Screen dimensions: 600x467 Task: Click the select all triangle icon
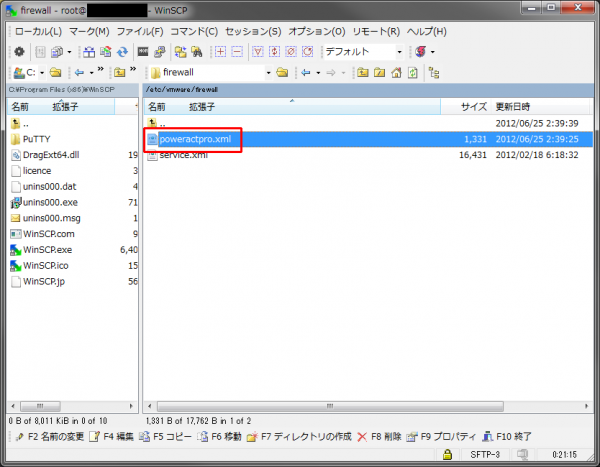coord(258,52)
